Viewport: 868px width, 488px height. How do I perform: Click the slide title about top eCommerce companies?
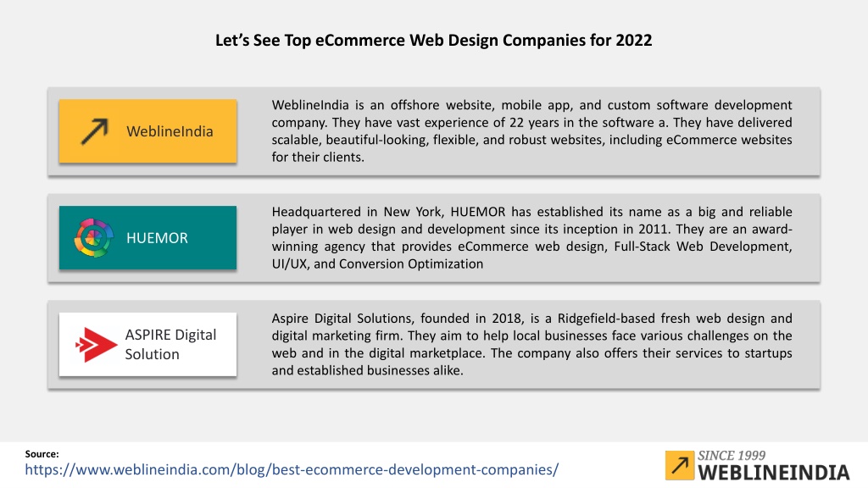coord(433,41)
